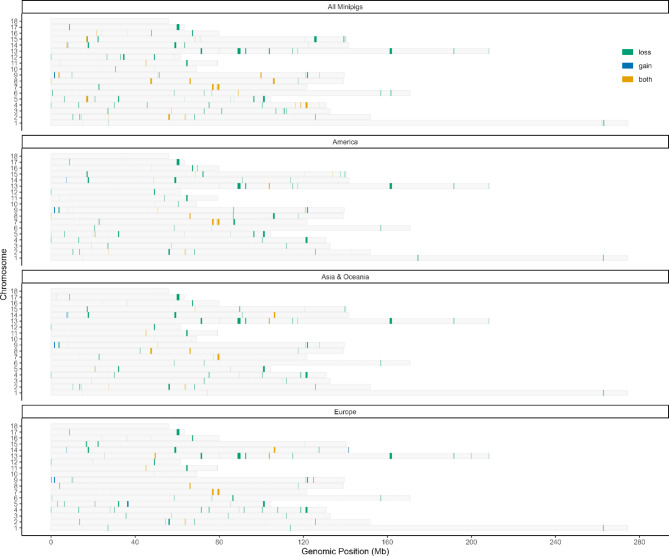Click the 160 tick label on x-axis

point(387,542)
